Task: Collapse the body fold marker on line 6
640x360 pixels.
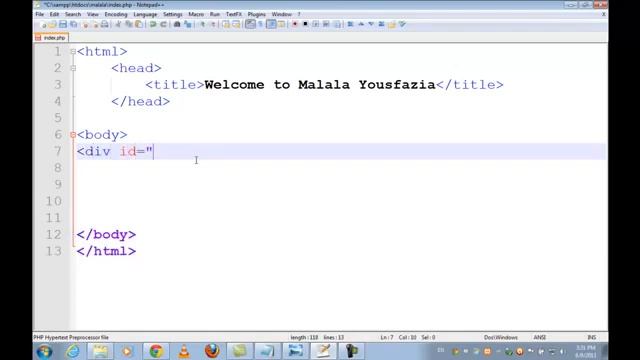Action: pyautogui.click(x=73, y=135)
